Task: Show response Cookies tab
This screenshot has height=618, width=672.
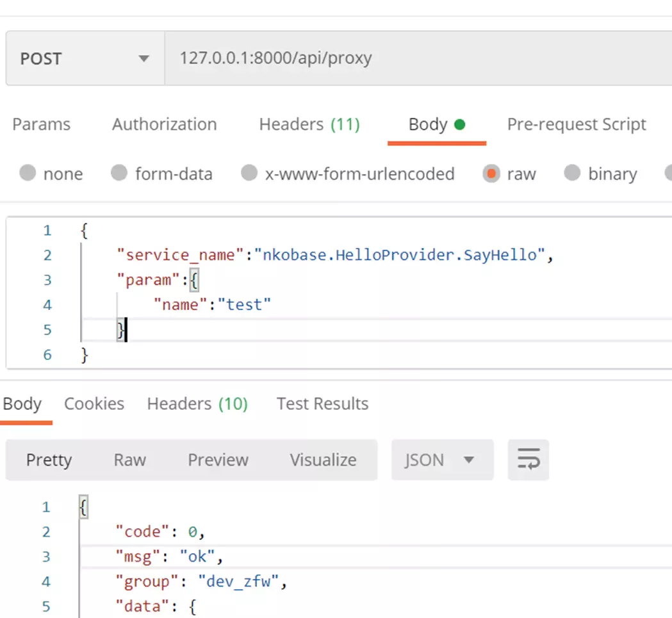Action: (94, 403)
